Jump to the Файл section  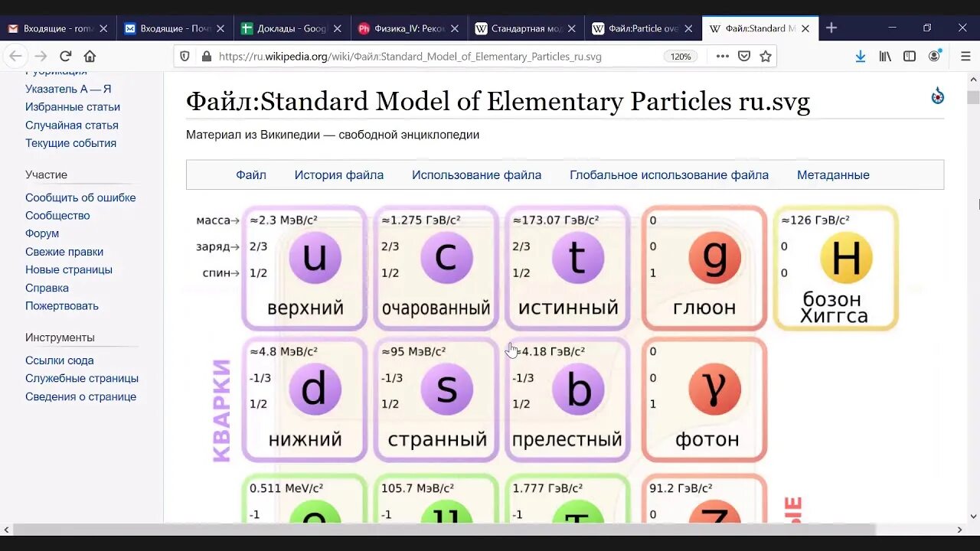click(x=251, y=174)
